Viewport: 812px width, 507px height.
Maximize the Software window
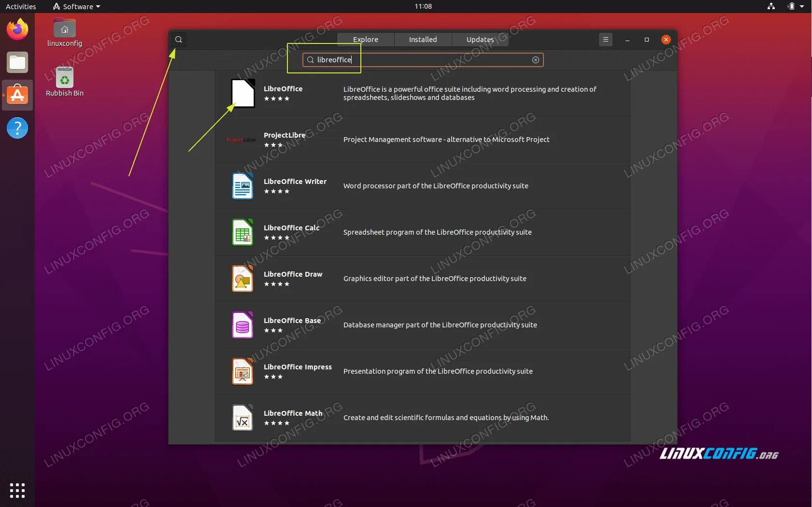pos(647,40)
